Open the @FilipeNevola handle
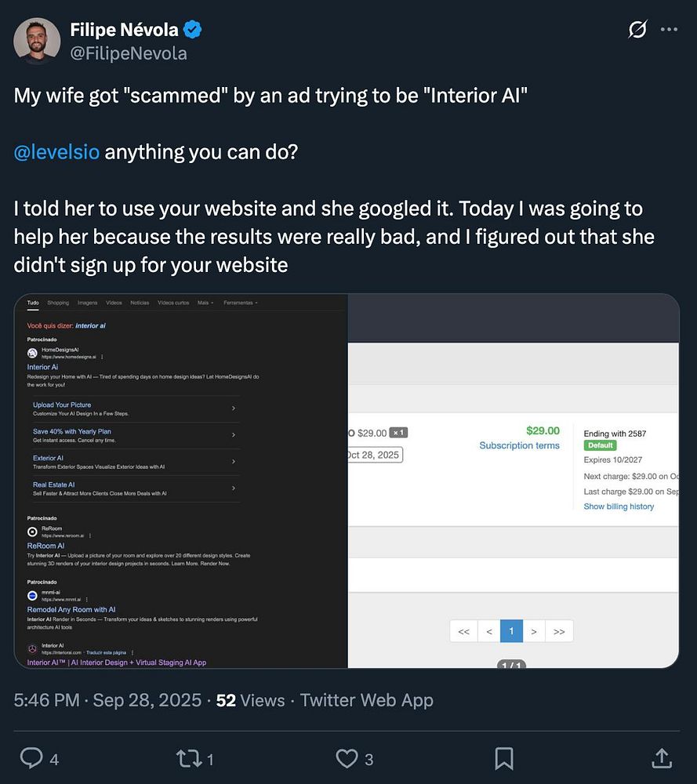 click(129, 53)
